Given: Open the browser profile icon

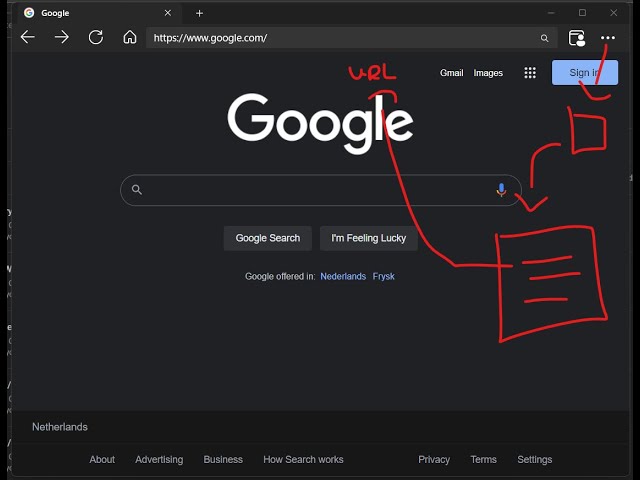Looking at the screenshot, I should (x=577, y=38).
